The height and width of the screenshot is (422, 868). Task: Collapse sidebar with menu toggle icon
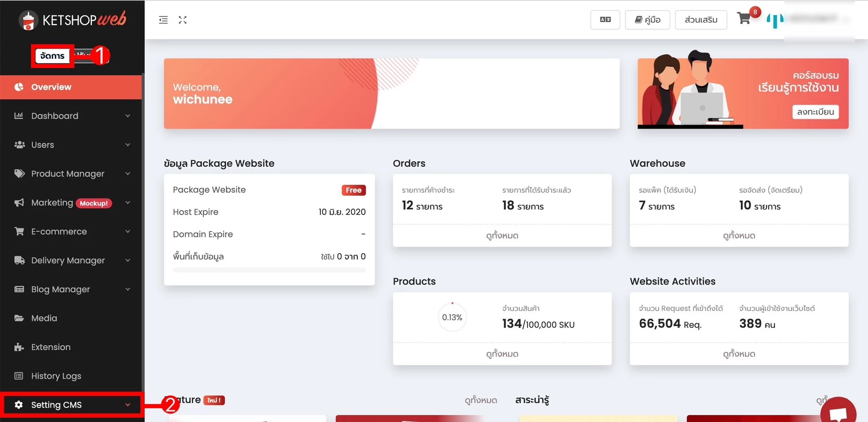163,20
